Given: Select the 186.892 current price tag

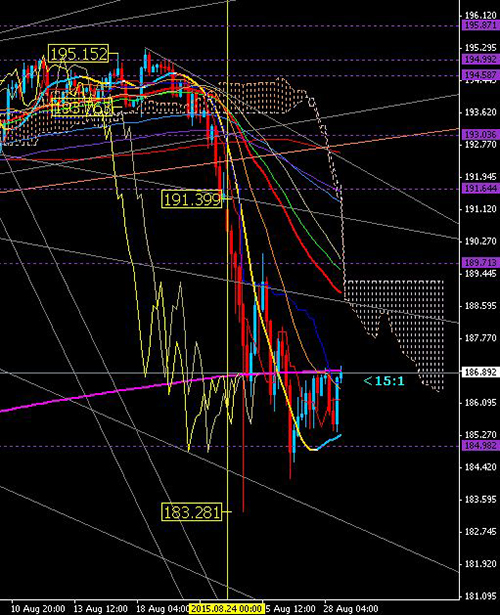Looking at the screenshot, I should [480, 372].
